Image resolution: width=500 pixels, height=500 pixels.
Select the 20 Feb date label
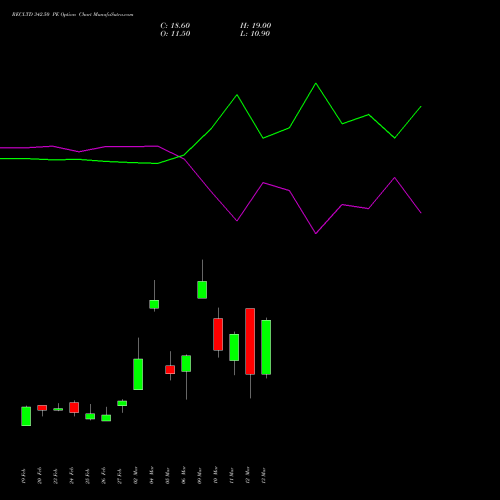[x=39, y=476]
